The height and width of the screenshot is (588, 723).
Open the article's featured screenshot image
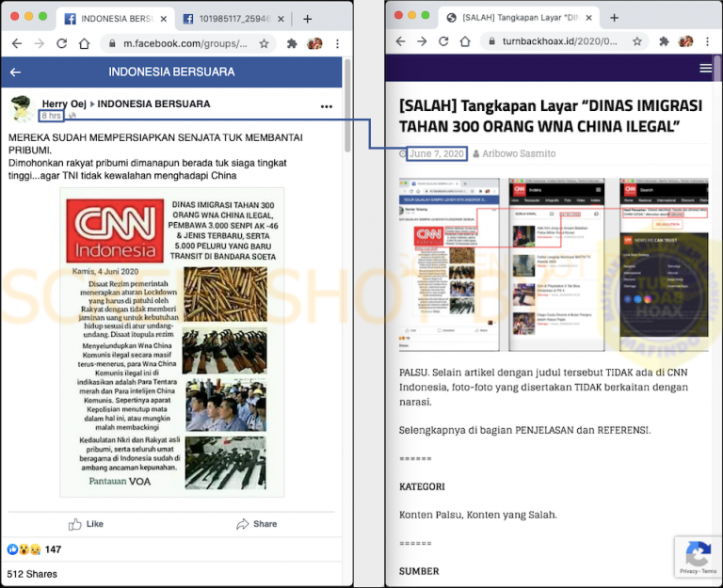click(554, 265)
